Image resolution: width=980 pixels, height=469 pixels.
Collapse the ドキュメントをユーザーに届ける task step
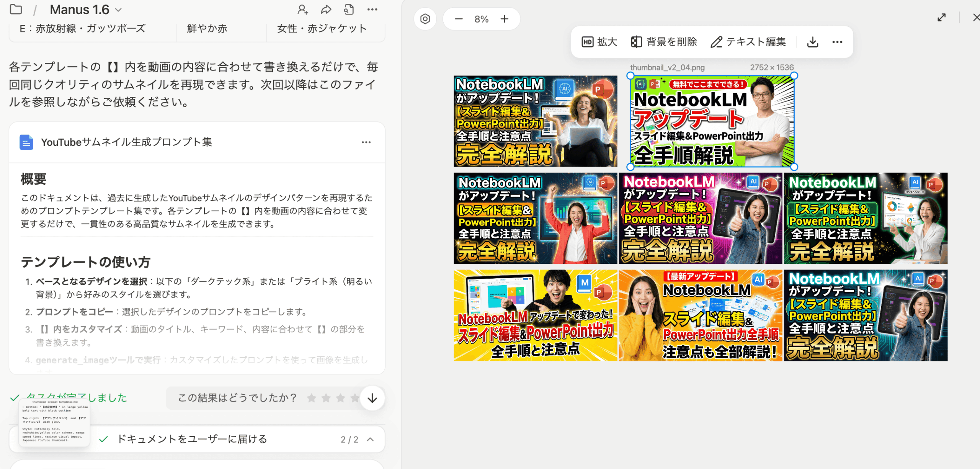(x=370, y=439)
